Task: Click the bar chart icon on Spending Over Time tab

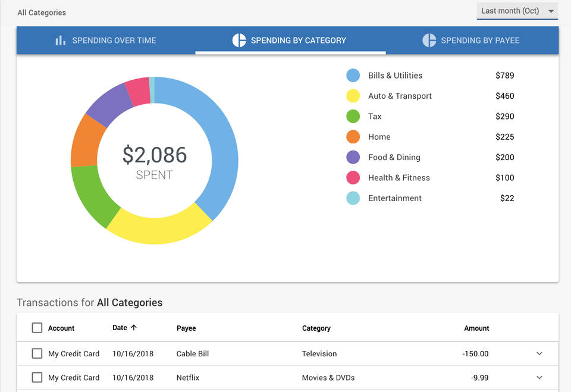Action: (60, 40)
